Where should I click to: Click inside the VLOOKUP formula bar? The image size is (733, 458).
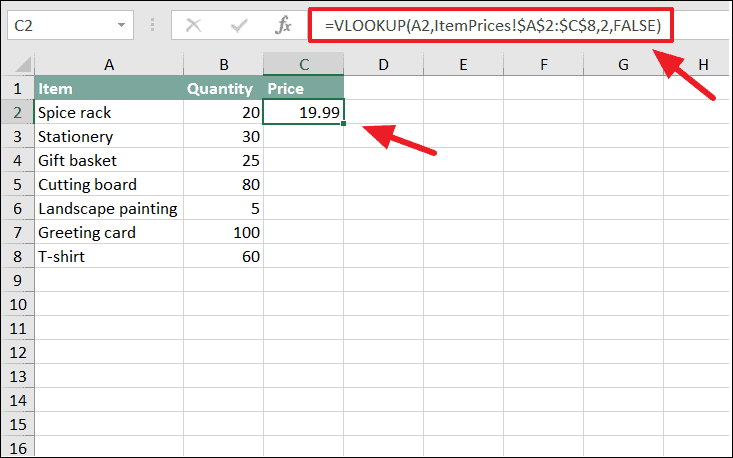pos(491,25)
